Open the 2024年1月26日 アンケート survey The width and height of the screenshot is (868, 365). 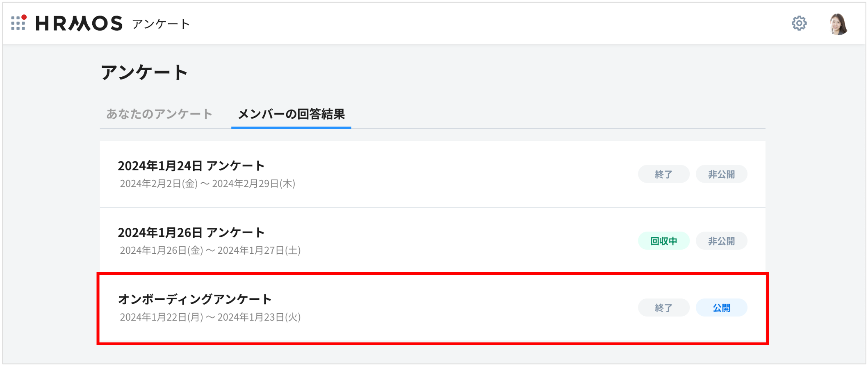pyautogui.click(x=191, y=232)
